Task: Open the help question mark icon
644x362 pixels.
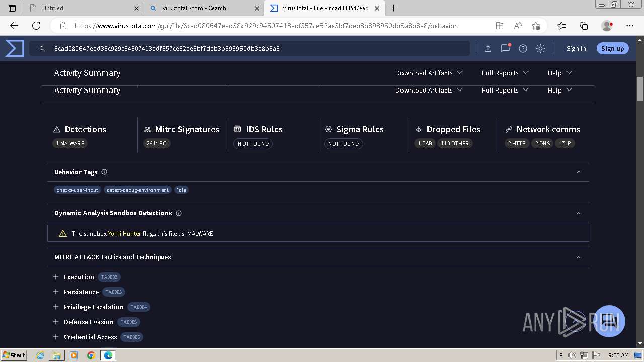Action: [523, 48]
